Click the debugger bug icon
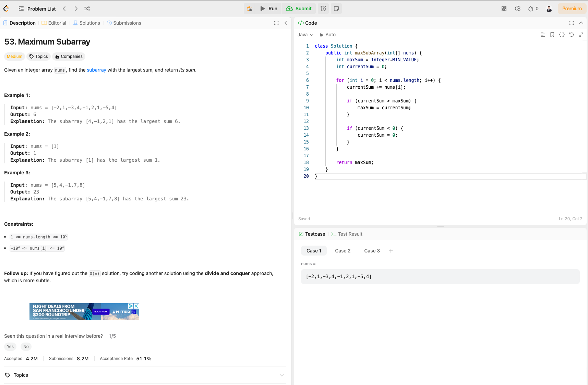Viewport: 588px width, 385px height. click(249, 9)
